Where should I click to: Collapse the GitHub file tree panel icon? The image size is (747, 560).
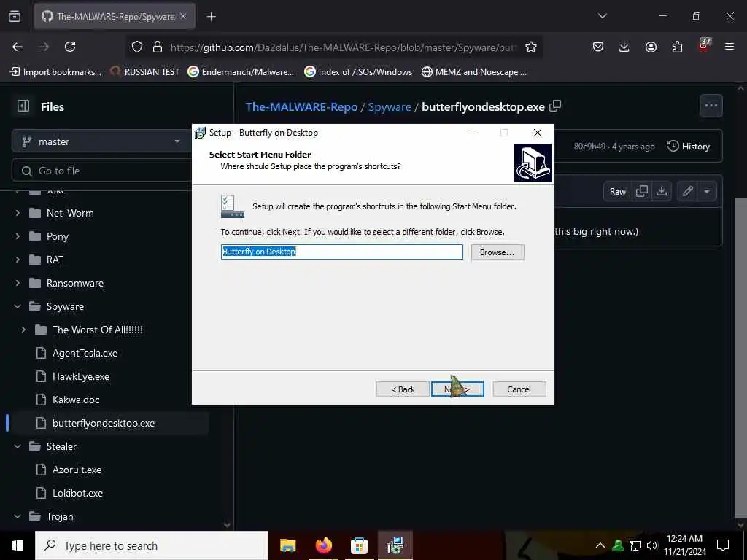23,106
